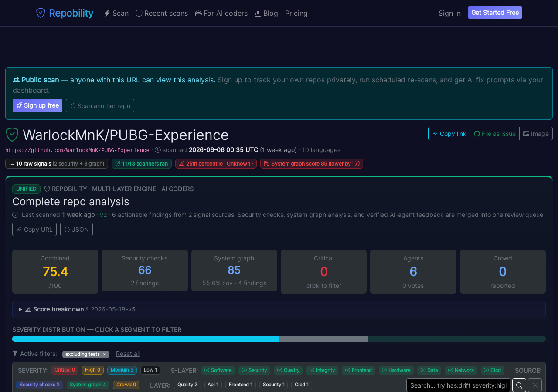Click the findings search input field
This screenshot has height=392, width=558.
[458, 385]
